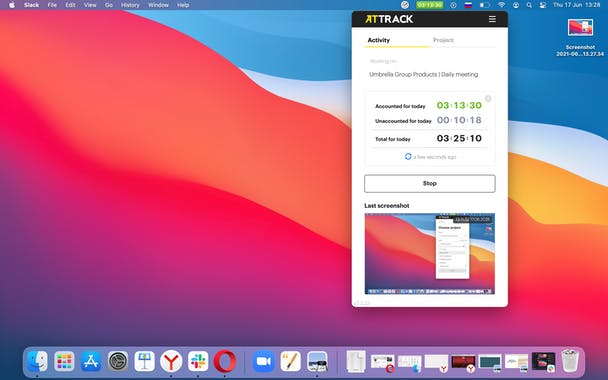
Task: Click the circled icon right of the green timer
Action: coord(453,5)
